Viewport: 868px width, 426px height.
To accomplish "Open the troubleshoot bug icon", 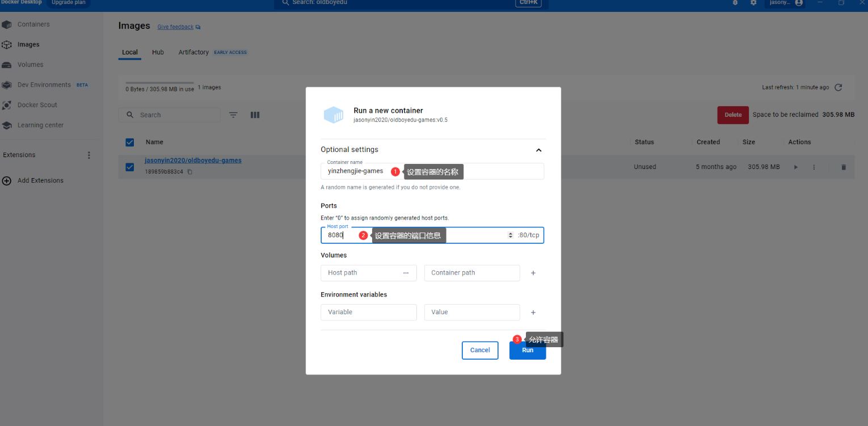I will pos(735,3).
